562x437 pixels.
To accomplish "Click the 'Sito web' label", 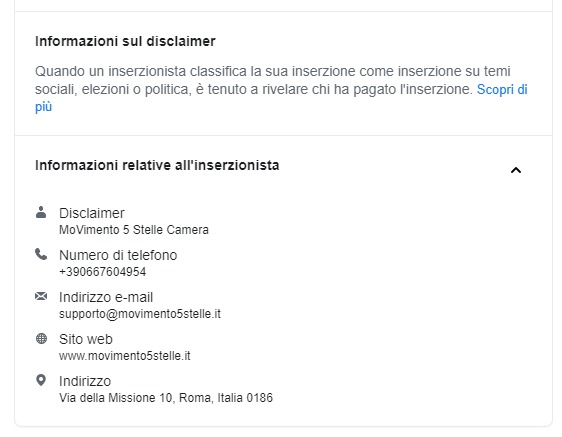I will tap(86, 339).
